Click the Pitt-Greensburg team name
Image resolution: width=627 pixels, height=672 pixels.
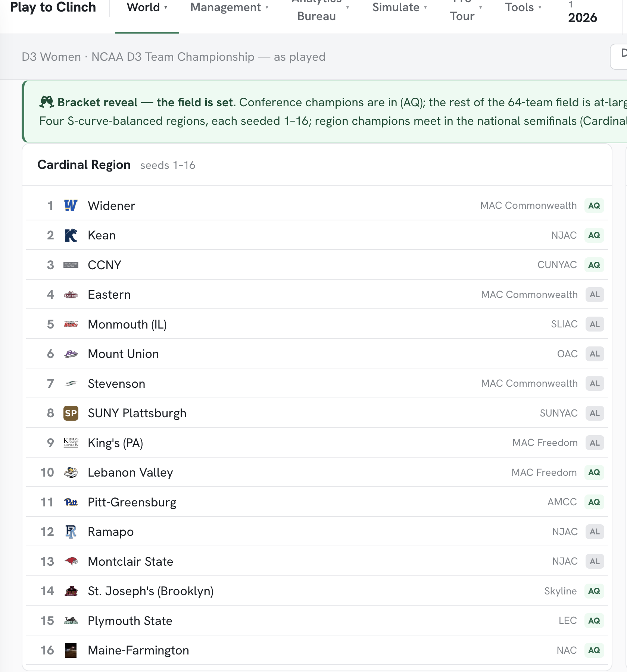tap(132, 502)
